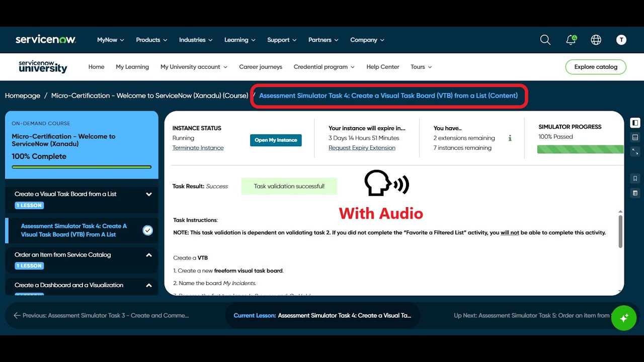Click the course completion progress bar
The width and height of the screenshot is (644, 362).
point(82,166)
